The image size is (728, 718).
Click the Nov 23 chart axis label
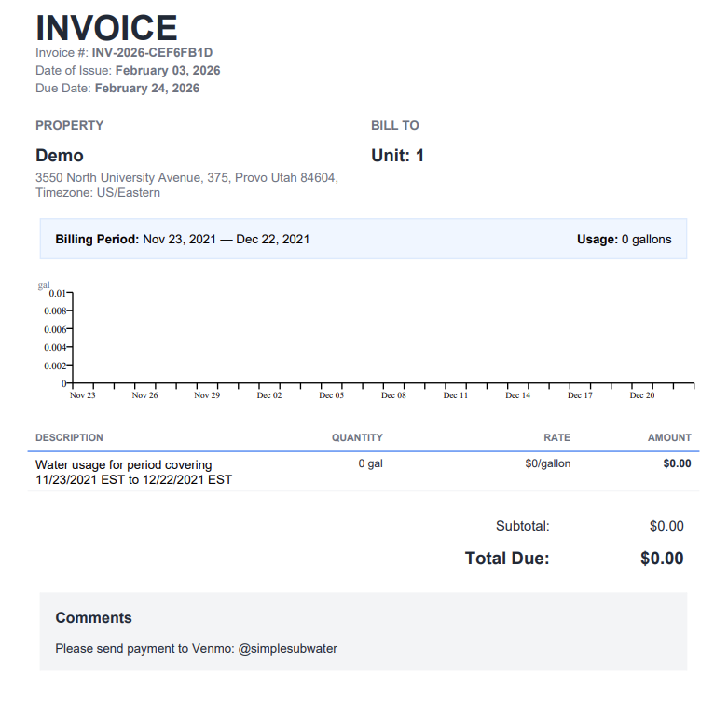point(83,395)
